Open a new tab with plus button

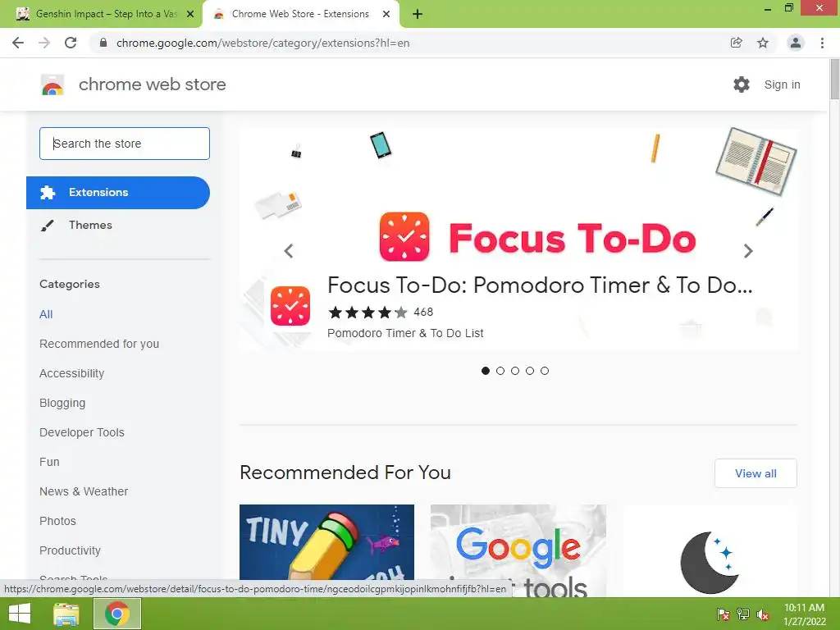418,15
